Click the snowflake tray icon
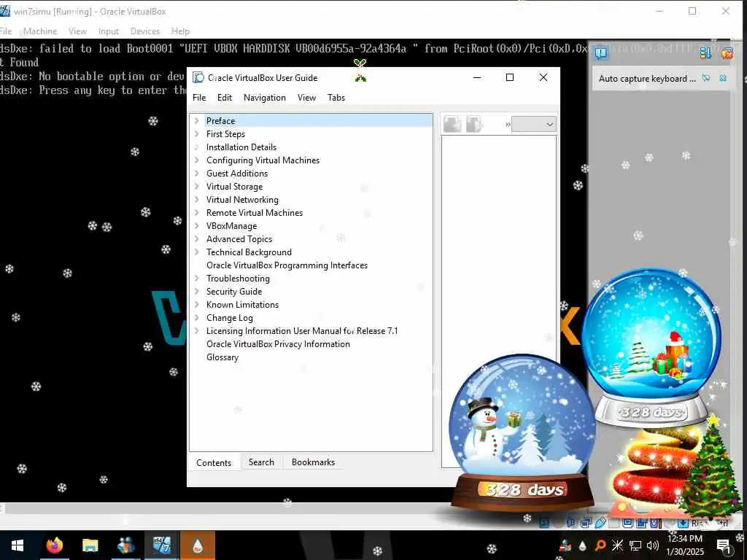 (x=617, y=545)
